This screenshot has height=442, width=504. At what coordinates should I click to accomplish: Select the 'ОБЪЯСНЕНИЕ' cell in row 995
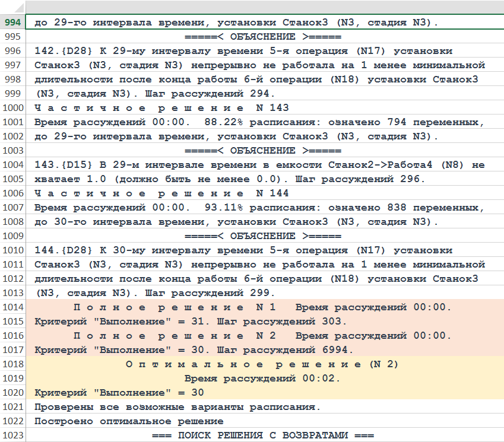pos(263,37)
